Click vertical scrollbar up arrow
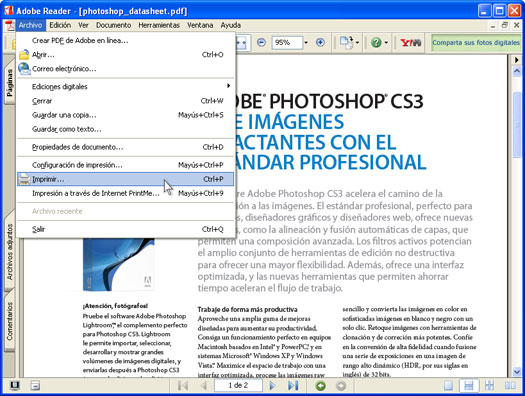 [517, 71]
